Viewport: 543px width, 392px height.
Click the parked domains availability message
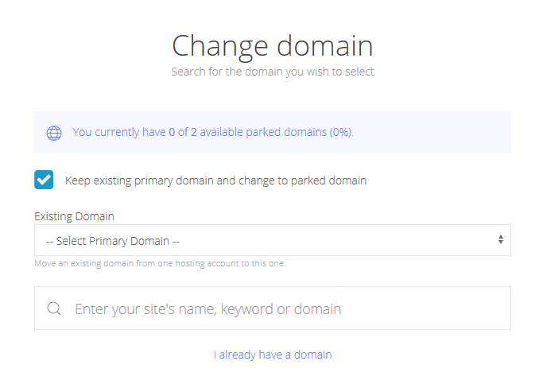click(213, 132)
